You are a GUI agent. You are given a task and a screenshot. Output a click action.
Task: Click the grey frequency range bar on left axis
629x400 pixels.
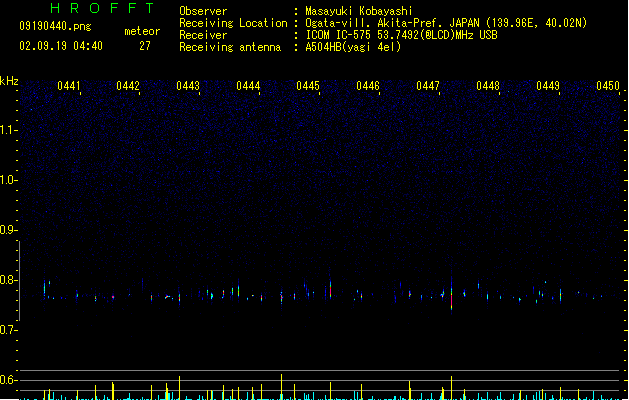19,280
